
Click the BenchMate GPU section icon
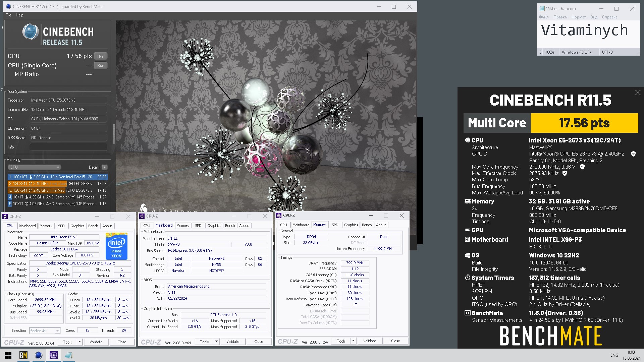pos(468,230)
